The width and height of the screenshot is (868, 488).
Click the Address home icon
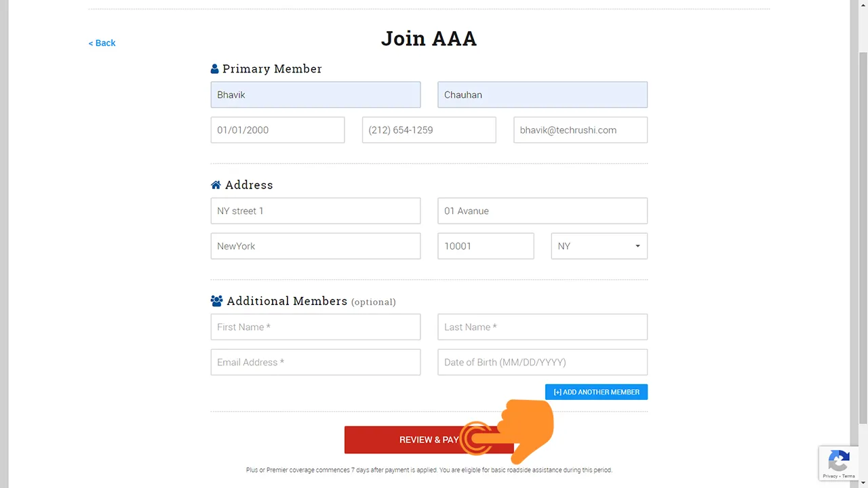pyautogui.click(x=216, y=185)
